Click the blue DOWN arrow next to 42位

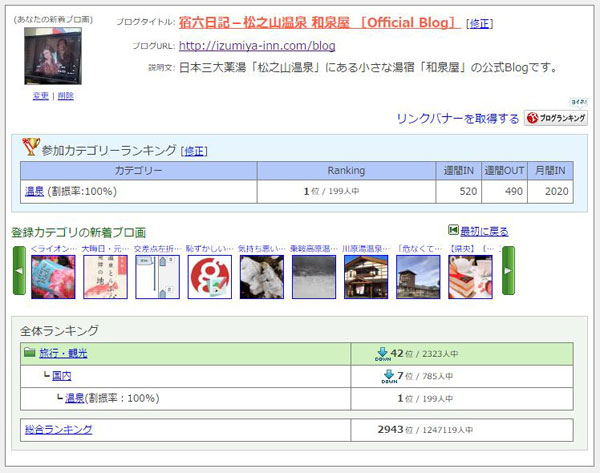click(382, 354)
